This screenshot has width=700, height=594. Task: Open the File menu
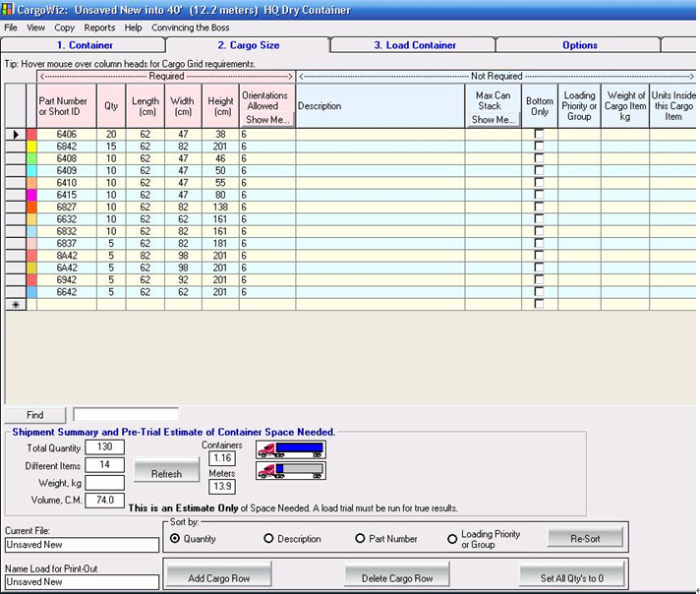point(11,28)
